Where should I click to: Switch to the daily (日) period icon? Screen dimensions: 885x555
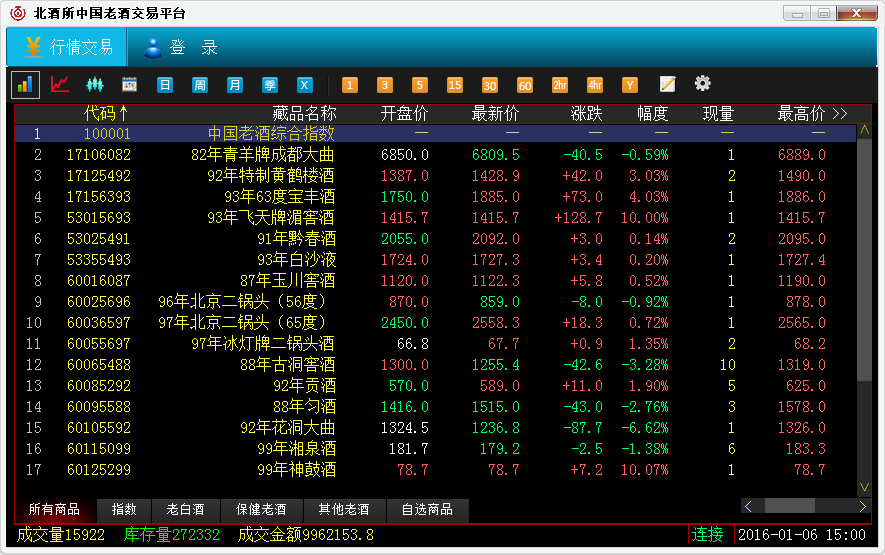(165, 85)
